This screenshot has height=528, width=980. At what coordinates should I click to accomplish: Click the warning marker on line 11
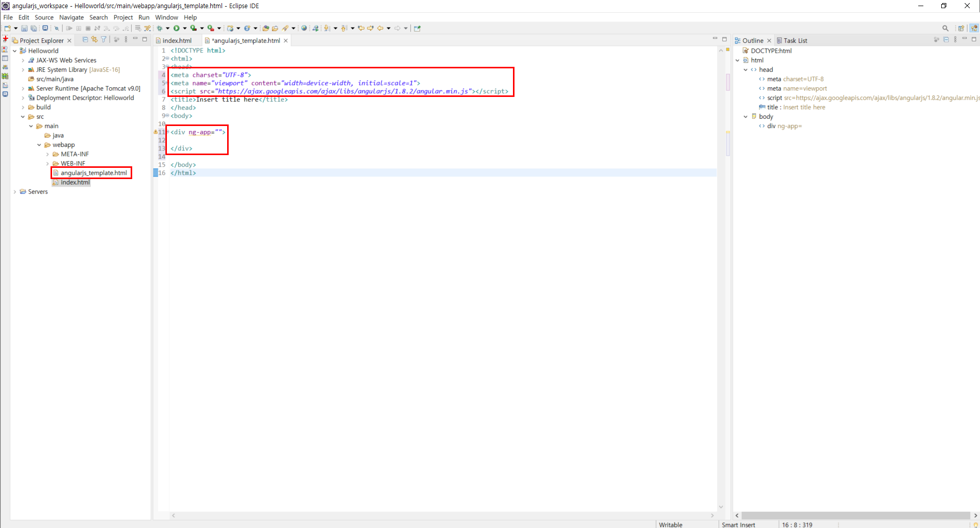point(156,132)
